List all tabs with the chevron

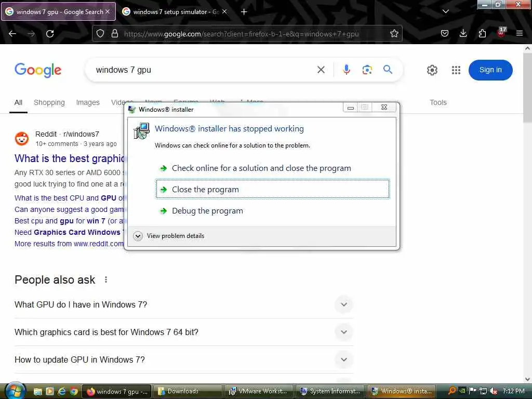[445, 11]
